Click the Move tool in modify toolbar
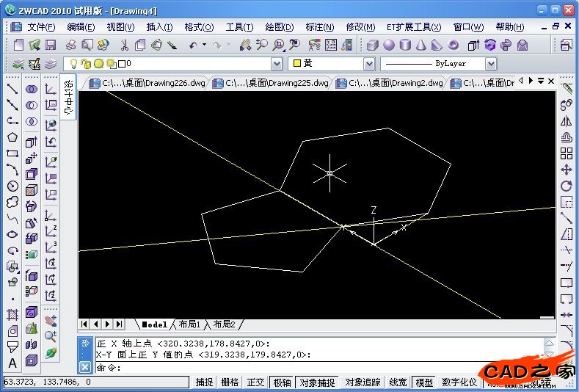The height and width of the screenshot is (392, 579). coord(566,170)
